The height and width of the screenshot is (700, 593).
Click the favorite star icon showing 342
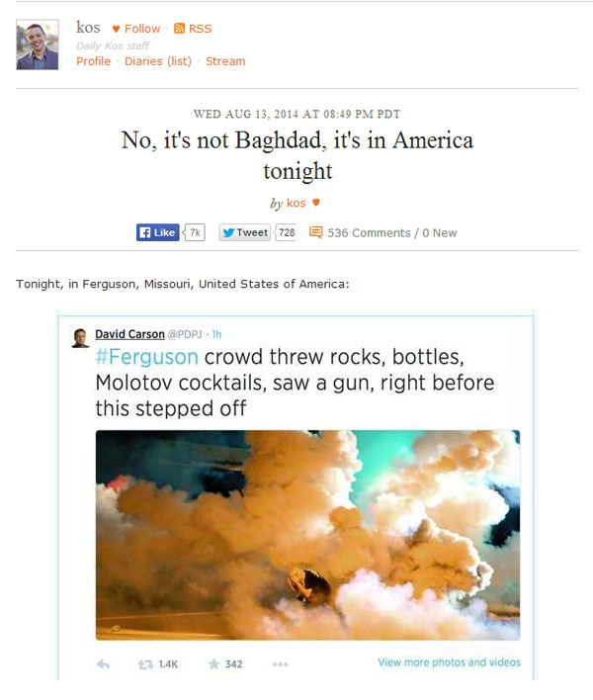(213, 664)
